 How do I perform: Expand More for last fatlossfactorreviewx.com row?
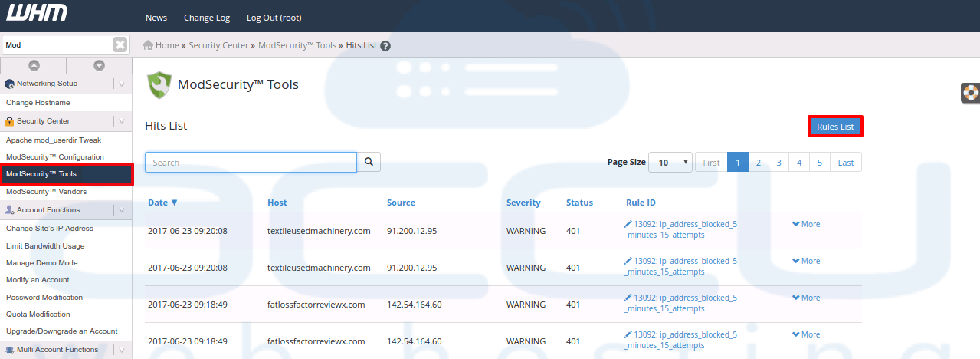coord(806,334)
